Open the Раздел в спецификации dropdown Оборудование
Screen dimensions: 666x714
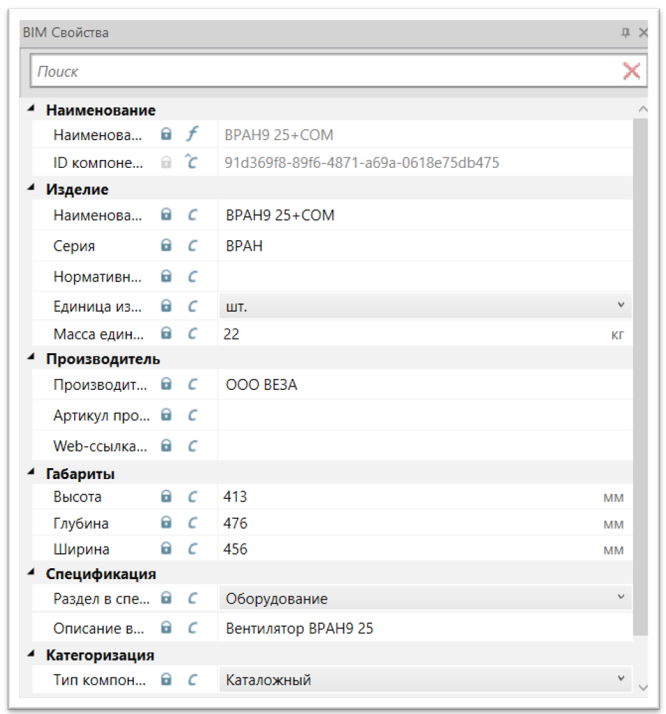pyautogui.click(x=424, y=598)
